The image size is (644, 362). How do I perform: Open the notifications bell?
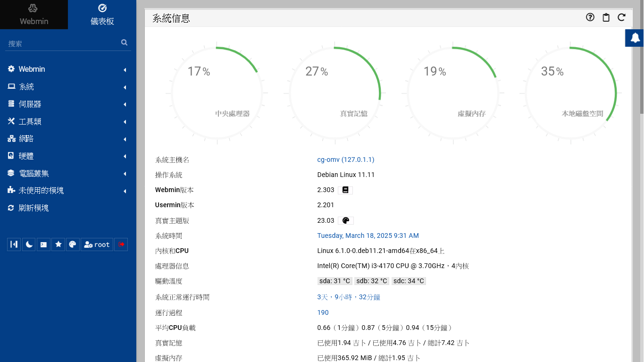click(635, 38)
